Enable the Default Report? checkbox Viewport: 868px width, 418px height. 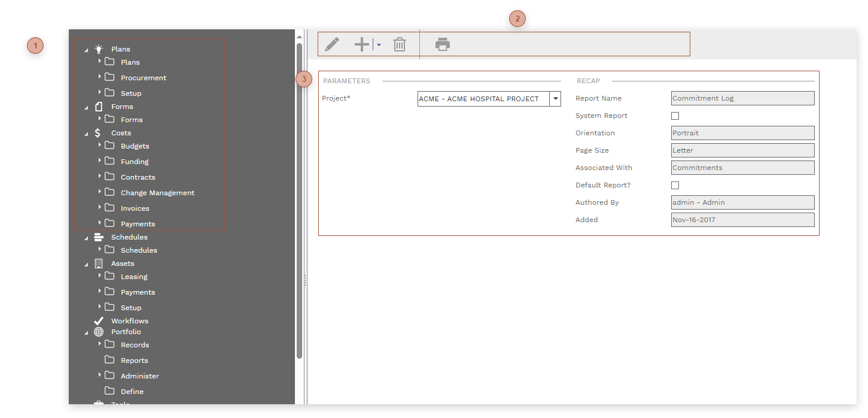tap(675, 185)
